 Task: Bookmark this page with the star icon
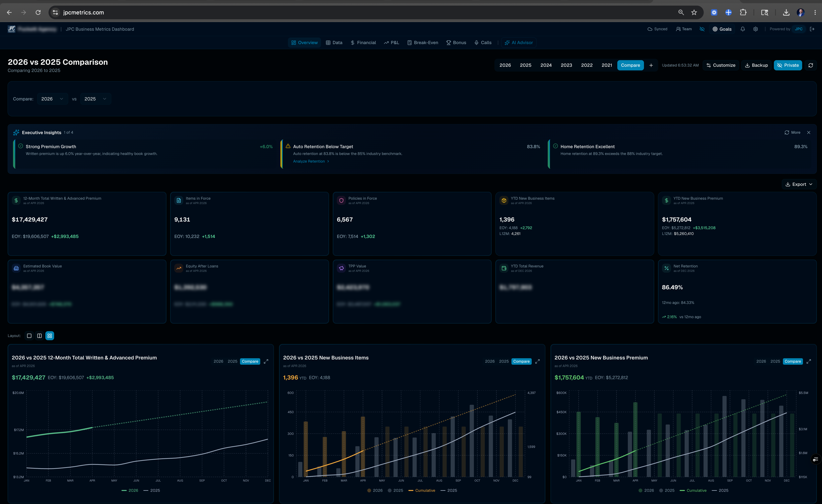[694, 12]
